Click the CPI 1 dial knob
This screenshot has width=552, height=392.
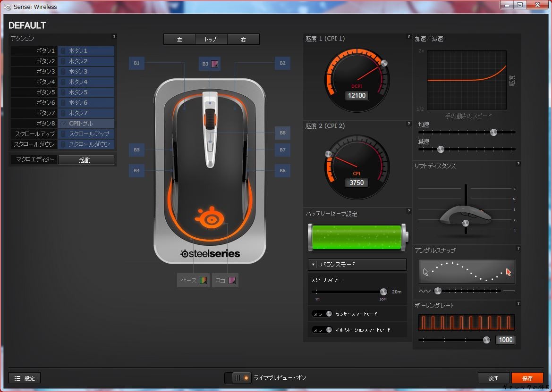[x=384, y=63]
